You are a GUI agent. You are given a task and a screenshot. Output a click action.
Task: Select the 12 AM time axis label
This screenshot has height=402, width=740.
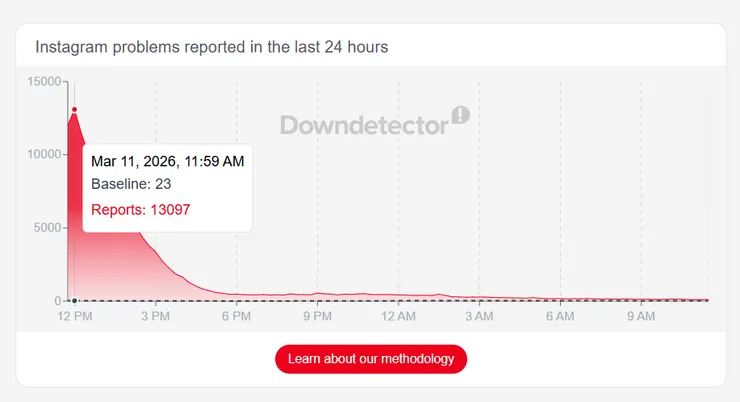click(398, 317)
